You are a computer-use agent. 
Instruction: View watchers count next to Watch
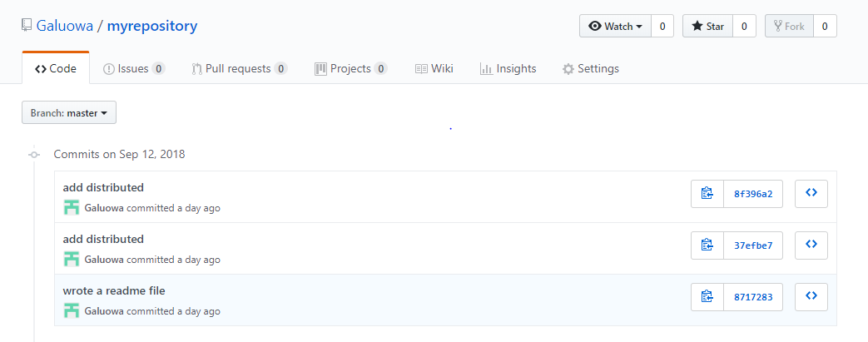662,26
